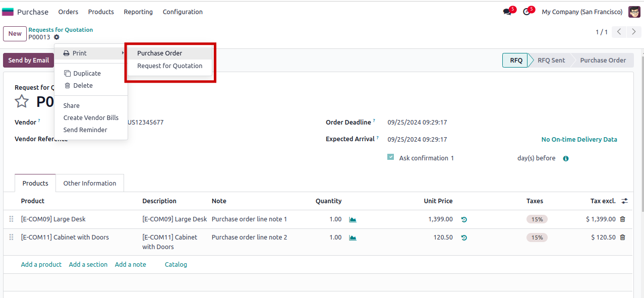Star the purchase order as favorite
The height and width of the screenshot is (298, 644).
click(x=22, y=101)
